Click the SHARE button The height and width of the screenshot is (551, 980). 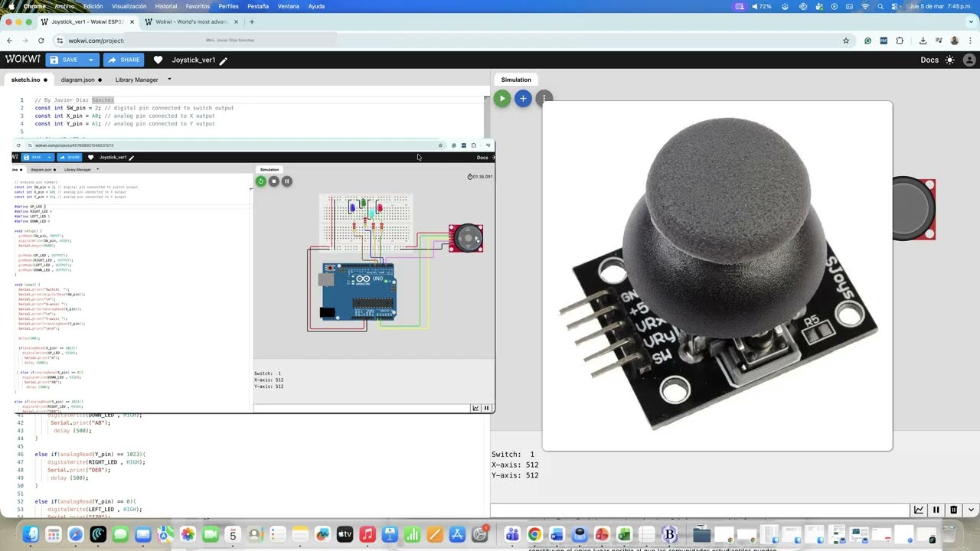124,60
